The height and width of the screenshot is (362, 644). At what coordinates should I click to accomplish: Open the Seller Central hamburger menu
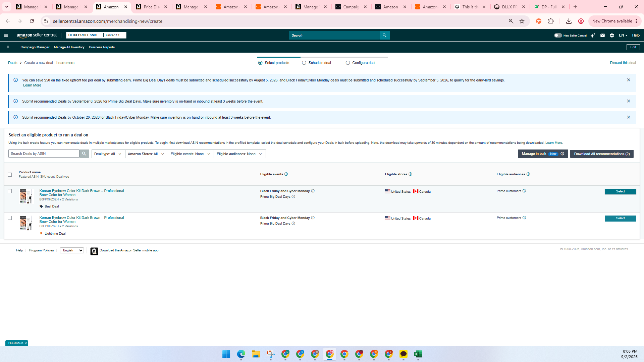tap(6, 35)
